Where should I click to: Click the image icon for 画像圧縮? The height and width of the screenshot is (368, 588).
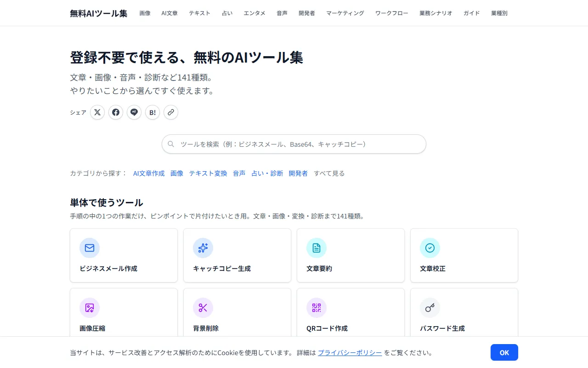click(90, 308)
